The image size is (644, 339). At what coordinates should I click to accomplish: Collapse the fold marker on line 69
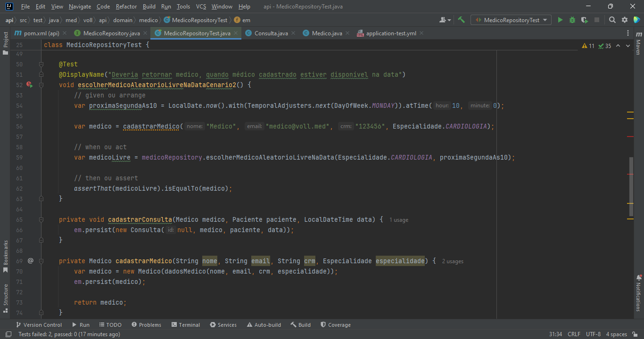tap(41, 261)
